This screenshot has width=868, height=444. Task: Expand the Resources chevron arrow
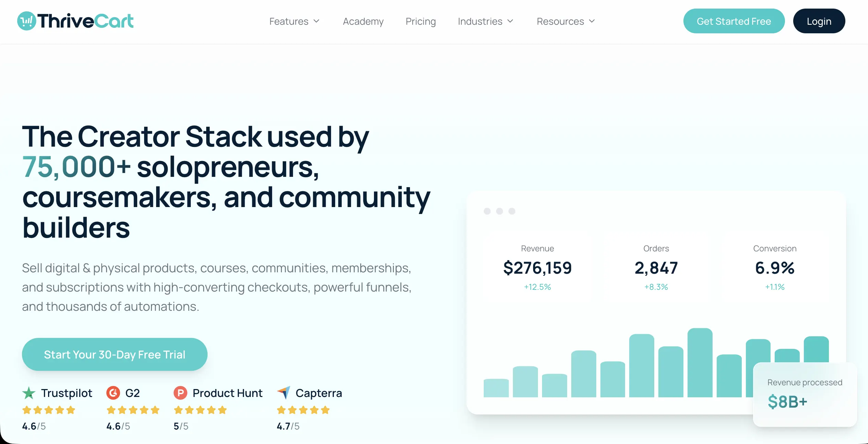592,21
